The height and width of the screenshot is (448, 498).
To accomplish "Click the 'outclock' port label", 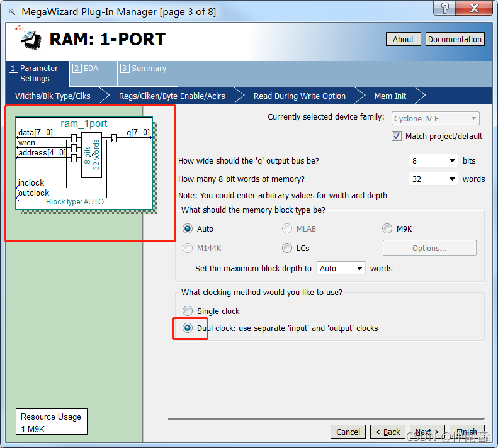I will [x=33, y=193].
